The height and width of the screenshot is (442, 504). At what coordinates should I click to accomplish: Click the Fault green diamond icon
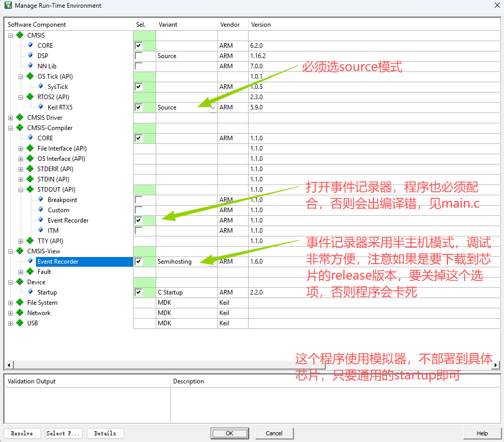point(30,271)
